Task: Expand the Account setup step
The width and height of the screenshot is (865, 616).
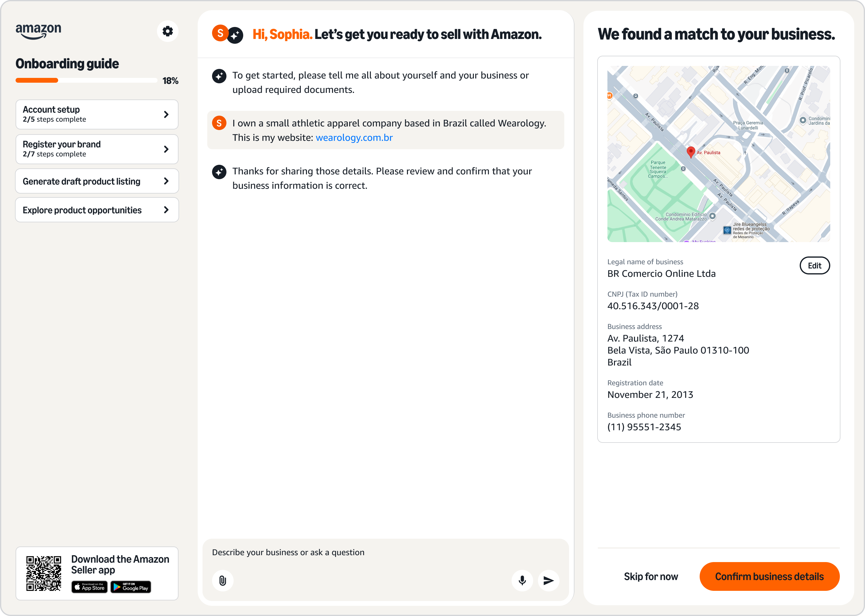Action: tap(97, 114)
